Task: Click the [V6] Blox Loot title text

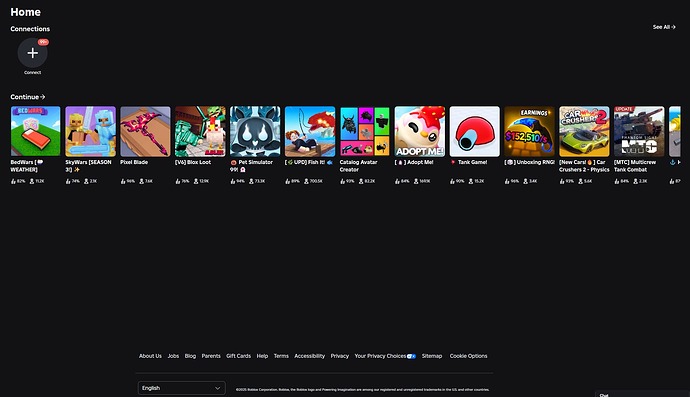Action: (193, 162)
